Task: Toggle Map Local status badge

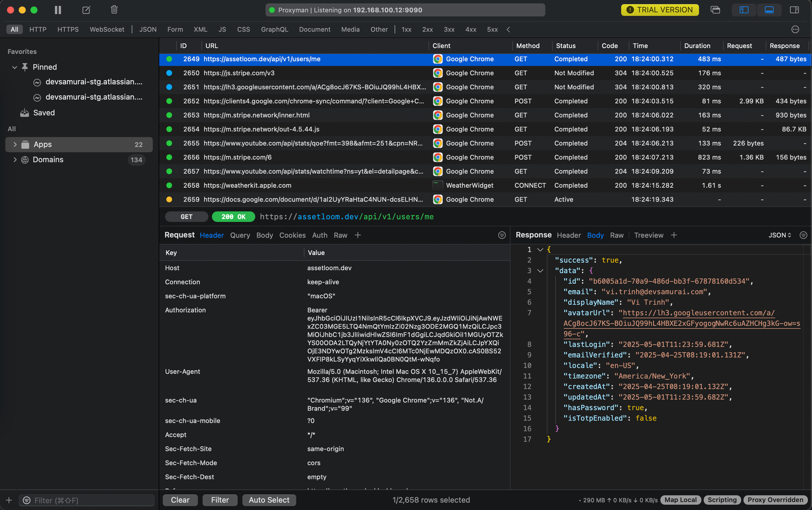Action: point(680,500)
